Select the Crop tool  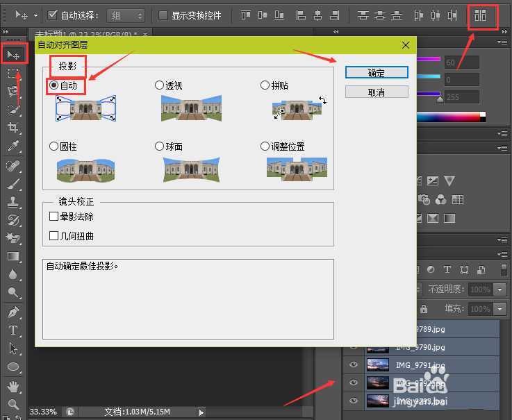pos(13,128)
